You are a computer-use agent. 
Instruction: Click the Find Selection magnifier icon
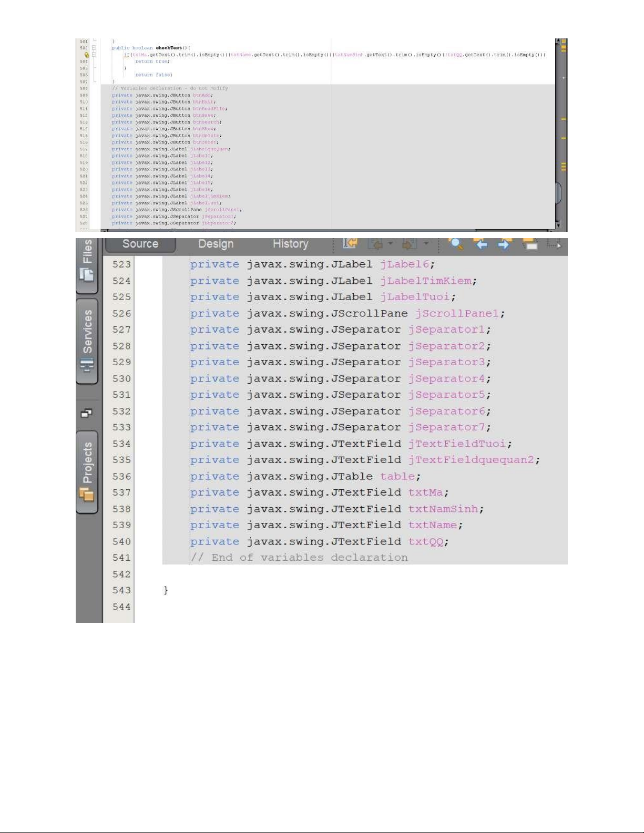click(456, 243)
